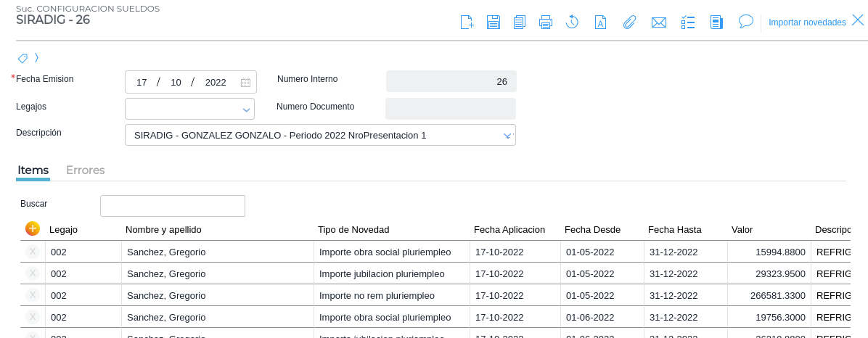Screen dimensions: 868x338
Task: Open the attachments paperclip icon
Action: tap(629, 22)
